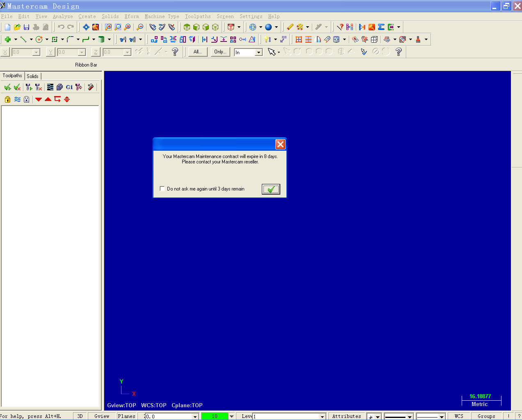Open the 'In' selection mode dropdown

[259, 52]
